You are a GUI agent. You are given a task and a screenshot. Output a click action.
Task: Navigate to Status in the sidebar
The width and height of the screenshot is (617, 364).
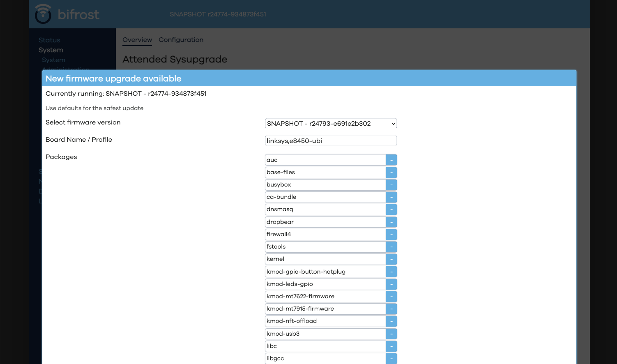[x=49, y=40]
